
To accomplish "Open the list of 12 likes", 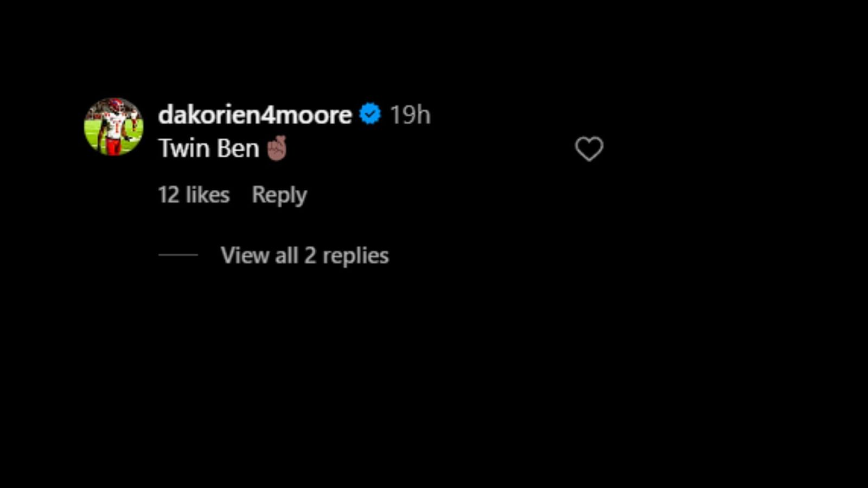I will point(193,195).
